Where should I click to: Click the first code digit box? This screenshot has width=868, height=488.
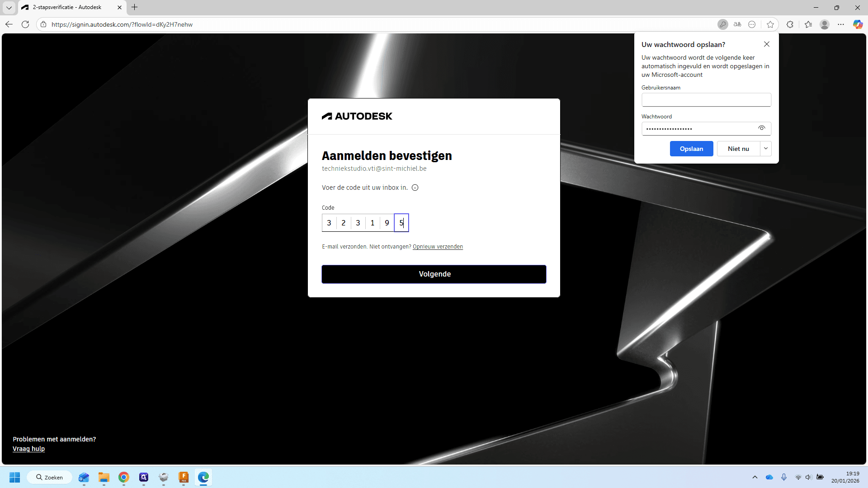coord(329,223)
